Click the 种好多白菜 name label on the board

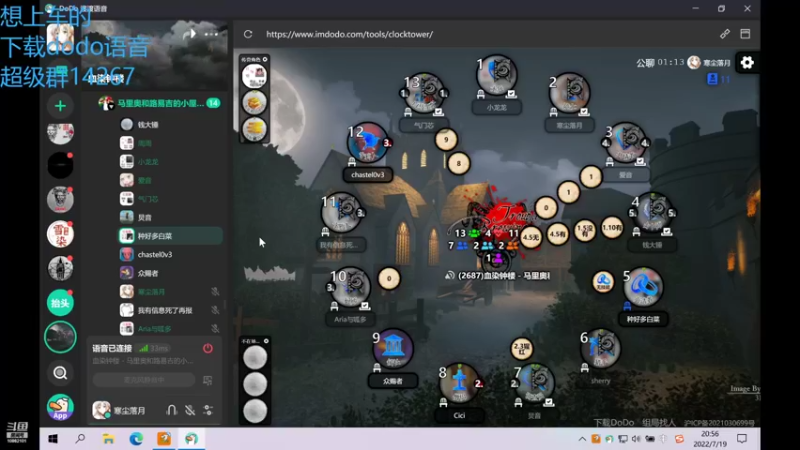coord(643,319)
